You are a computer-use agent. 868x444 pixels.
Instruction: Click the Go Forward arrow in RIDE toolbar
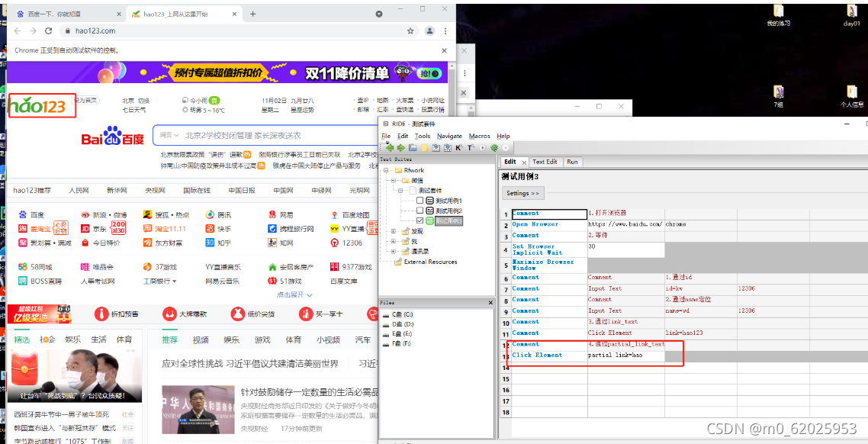coord(400,148)
